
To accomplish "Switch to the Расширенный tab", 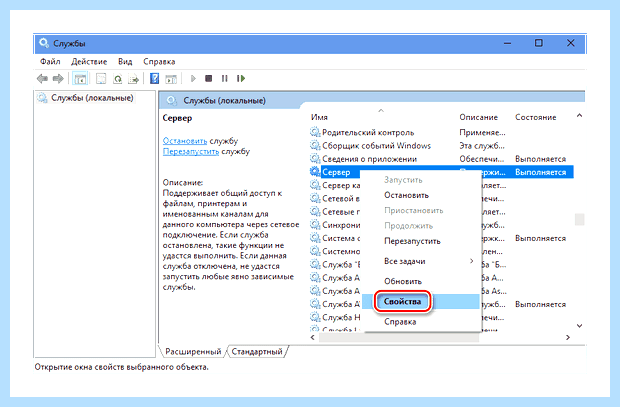I will coord(193,351).
